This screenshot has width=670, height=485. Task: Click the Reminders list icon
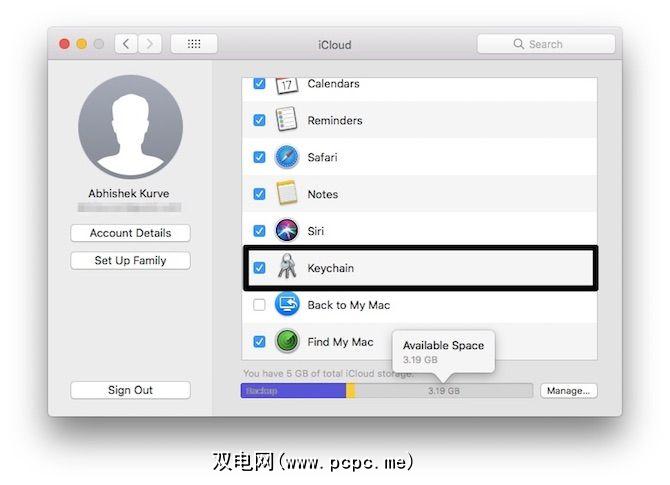286,120
